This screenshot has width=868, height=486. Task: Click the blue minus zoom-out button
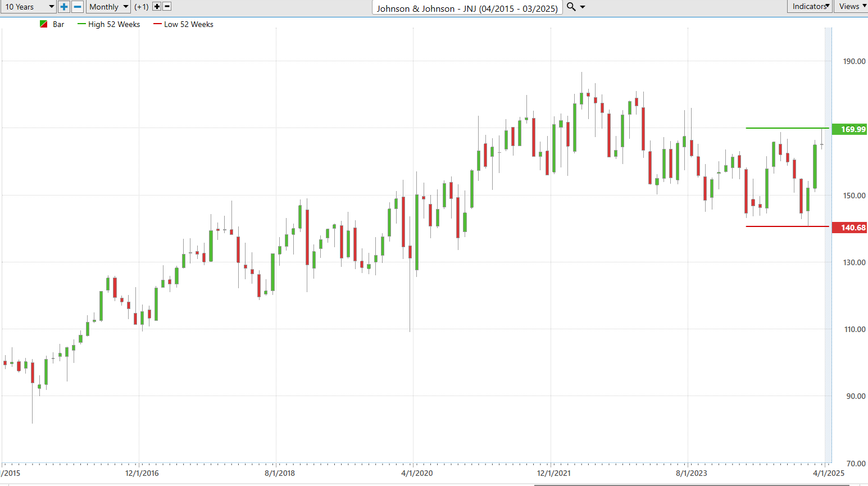[78, 7]
